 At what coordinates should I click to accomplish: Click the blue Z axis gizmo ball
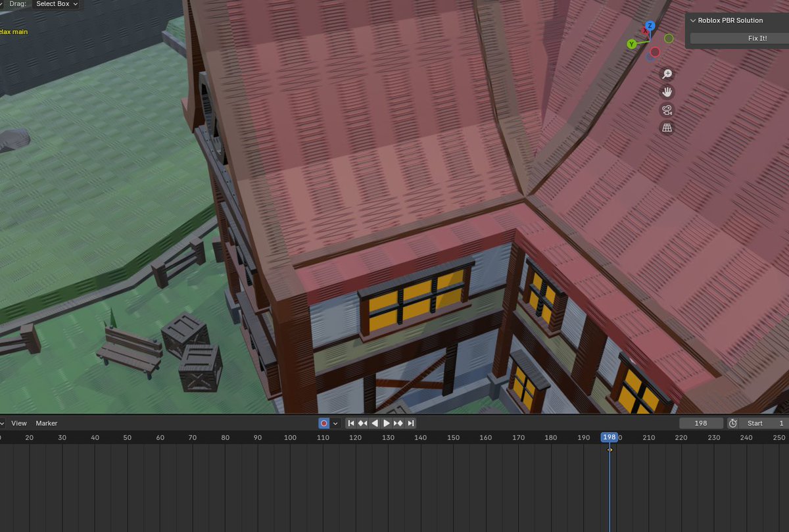click(650, 26)
